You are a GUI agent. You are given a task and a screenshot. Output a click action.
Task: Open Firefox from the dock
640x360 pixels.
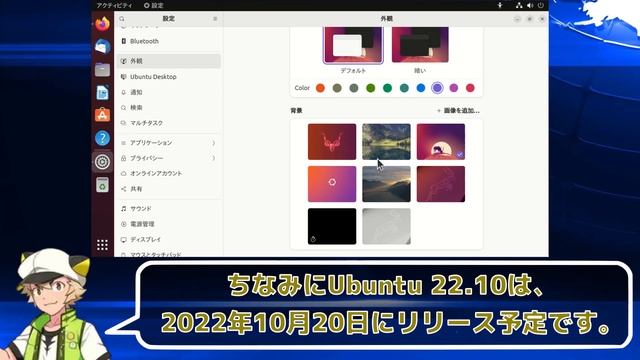(102, 24)
